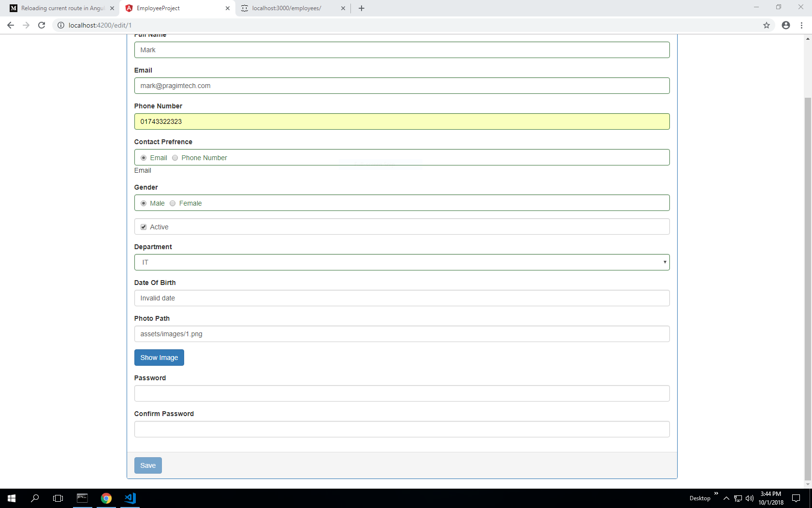Select Email as contact preference
Screen dimensions: 812x508
144,158
